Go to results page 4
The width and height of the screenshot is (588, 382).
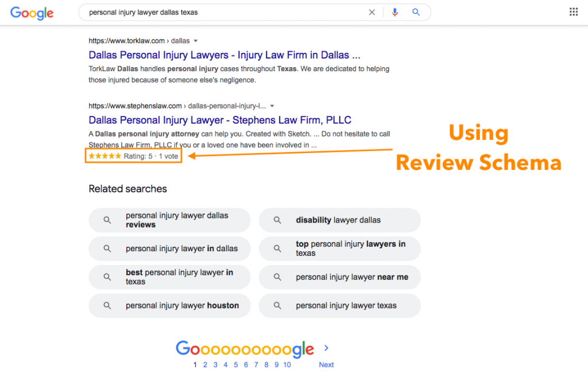(x=225, y=365)
